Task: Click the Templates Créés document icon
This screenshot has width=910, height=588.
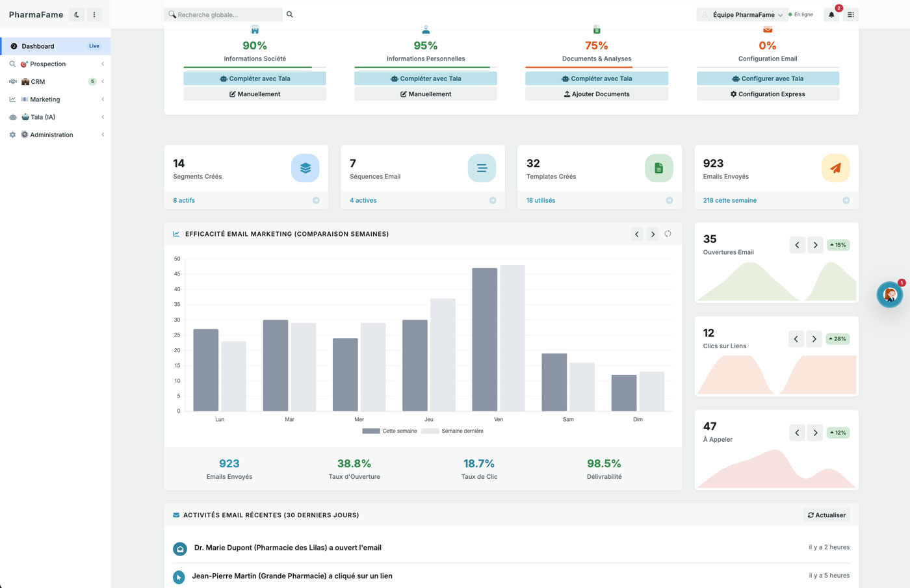Action: coord(658,168)
